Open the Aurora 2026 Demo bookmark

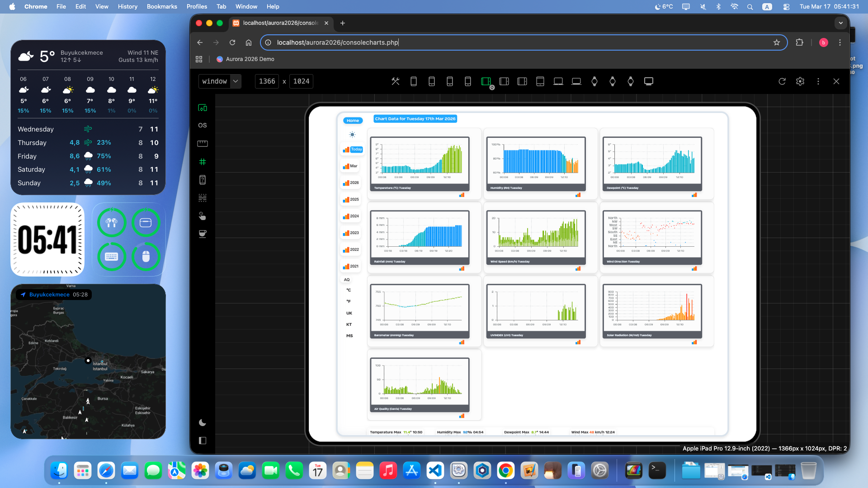[245, 59]
